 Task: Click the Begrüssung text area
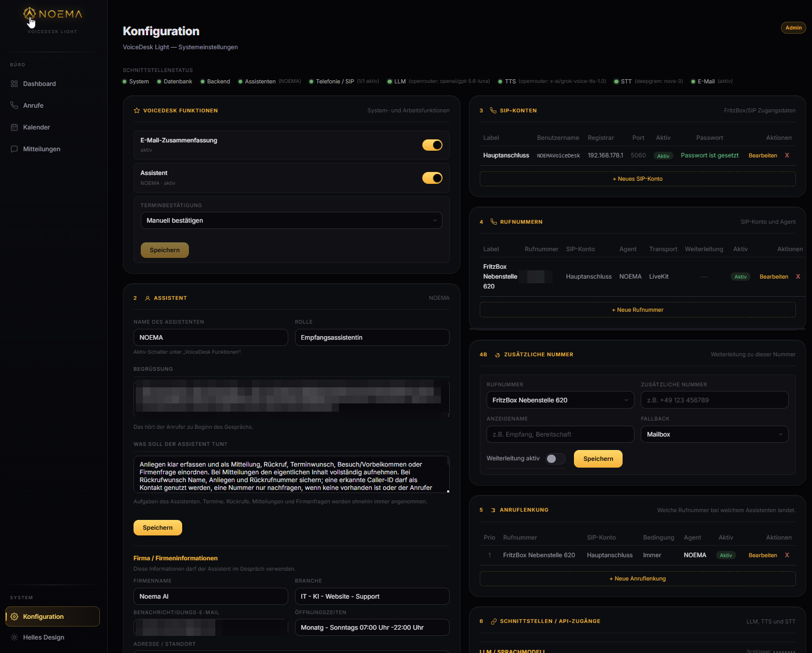291,399
